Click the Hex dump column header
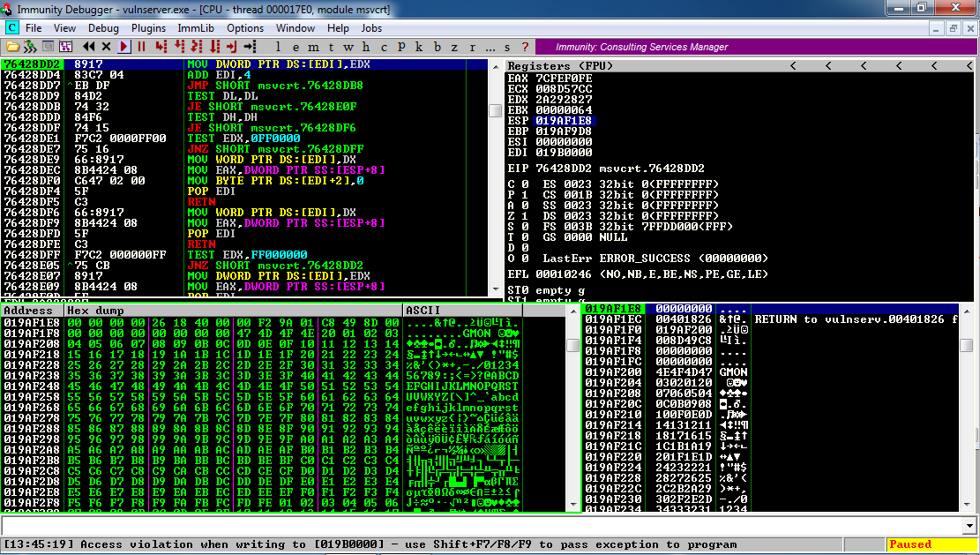 point(234,311)
